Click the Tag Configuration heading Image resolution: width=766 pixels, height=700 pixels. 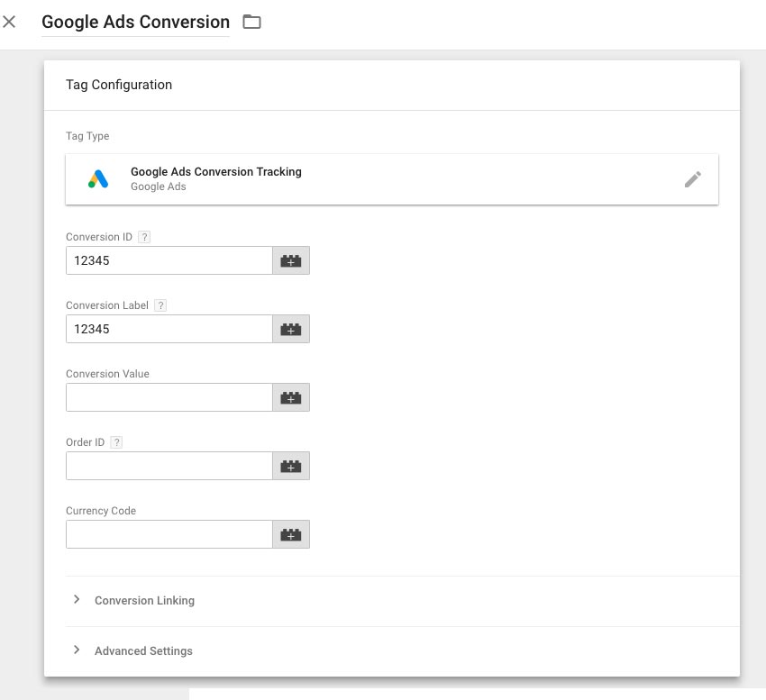coord(119,85)
